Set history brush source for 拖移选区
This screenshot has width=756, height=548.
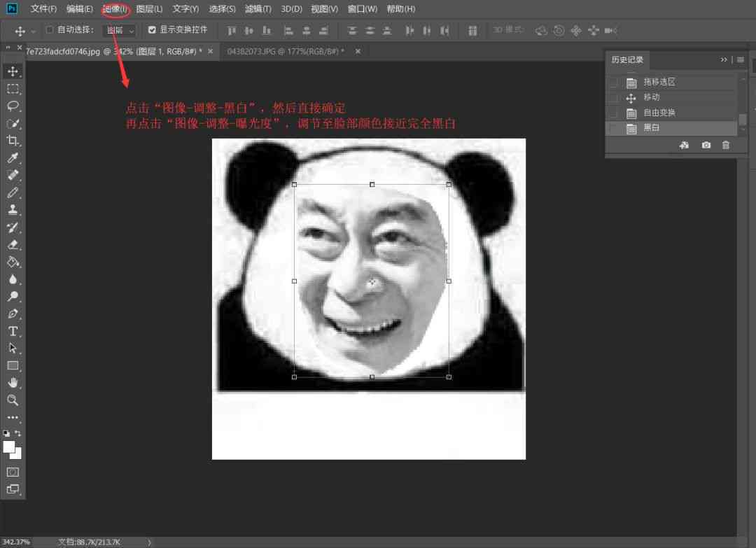[x=614, y=83]
